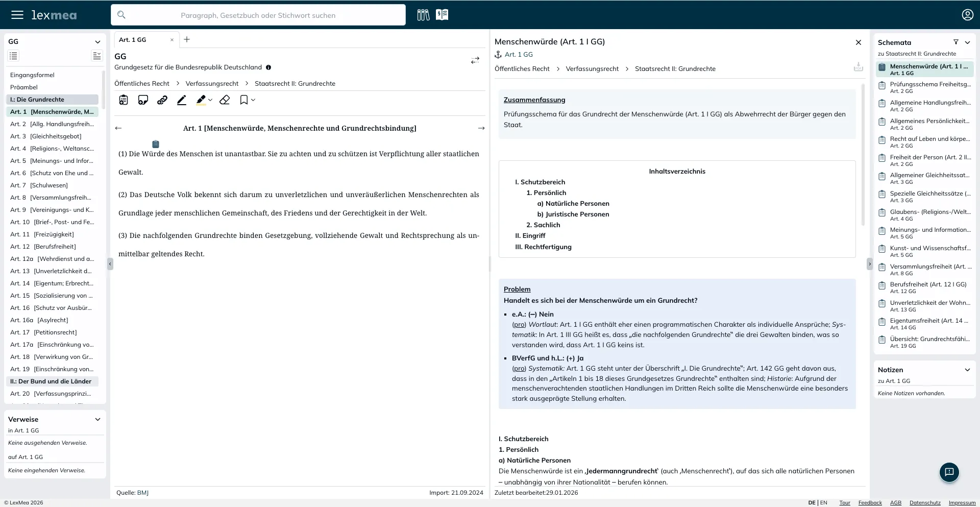Open the hamburger menu
Viewport: 980px width, 507px height.
click(17, 15)
